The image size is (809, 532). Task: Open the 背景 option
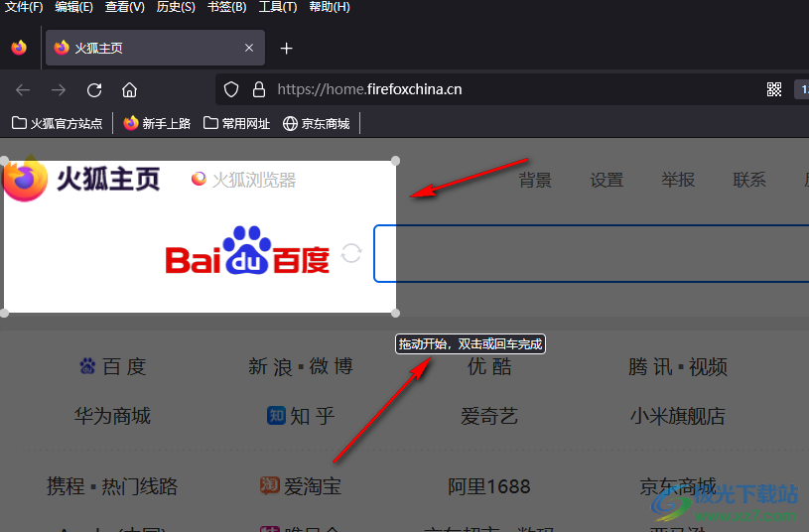535,180
